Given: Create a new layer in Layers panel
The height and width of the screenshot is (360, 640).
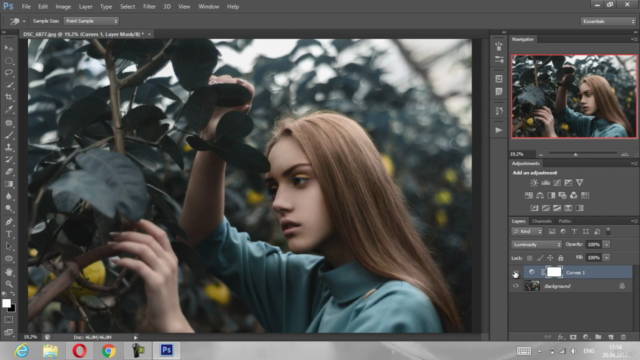Looking at the screenshot, I should tap(611, 337).
